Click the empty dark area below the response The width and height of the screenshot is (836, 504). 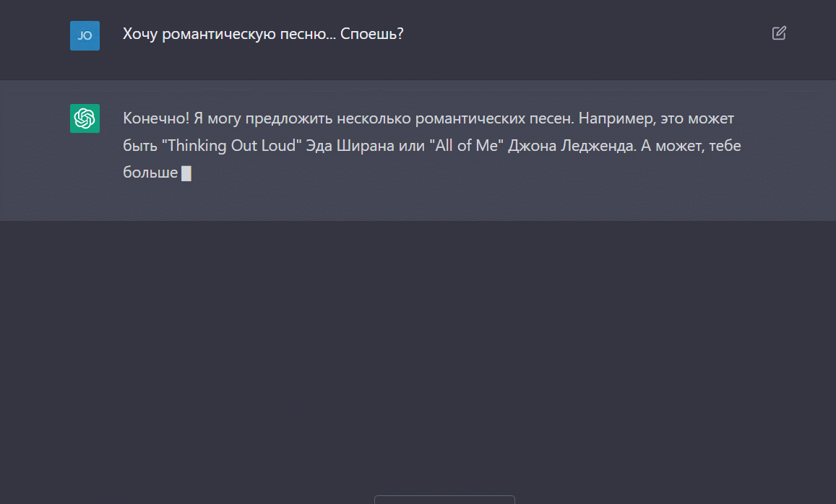click(x=418, y=347)
